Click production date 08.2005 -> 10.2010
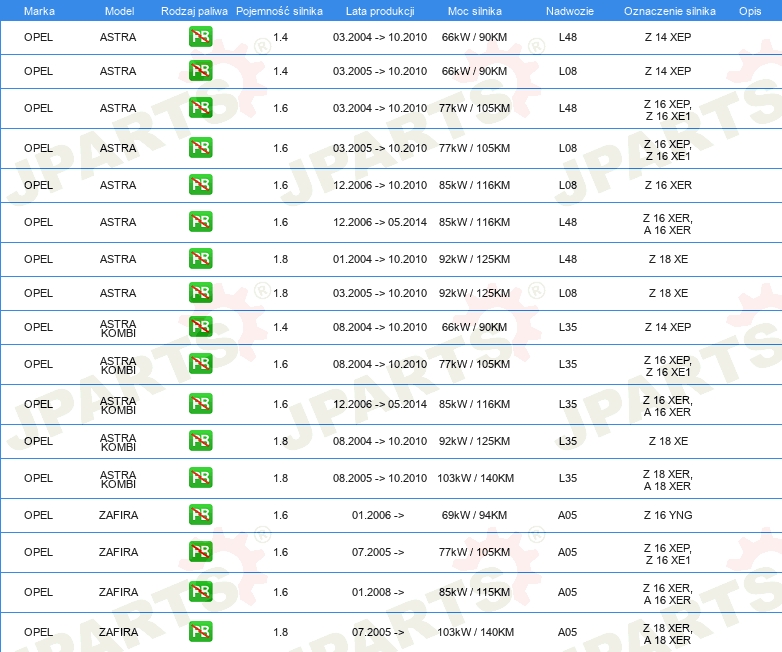This screenshot has width=782, height=652. pos(380,478)
